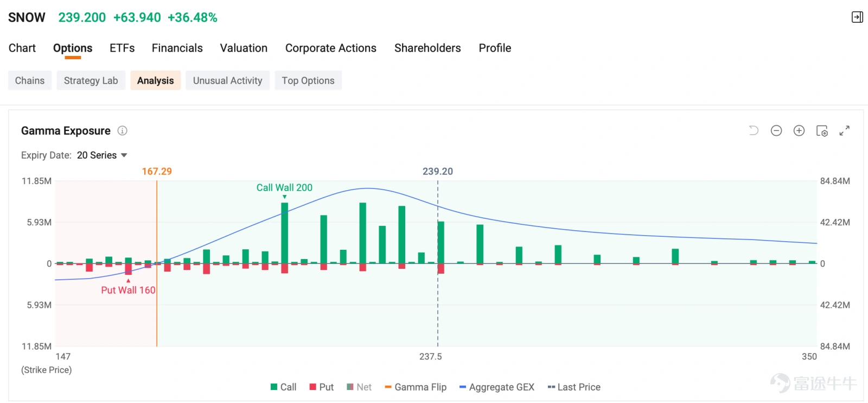868x403 pixels.
Task: Switch to Chains sub-tab
Action: coord(30,80)
